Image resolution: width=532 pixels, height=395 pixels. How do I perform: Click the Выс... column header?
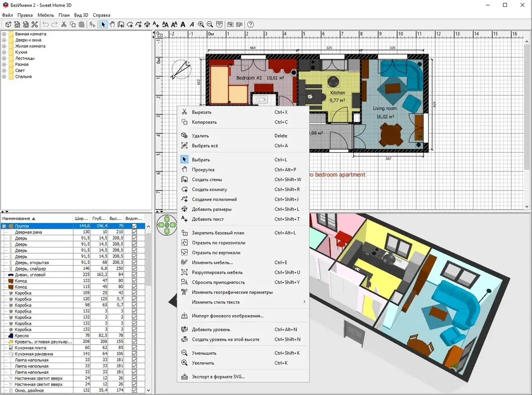tap(115, 218)
